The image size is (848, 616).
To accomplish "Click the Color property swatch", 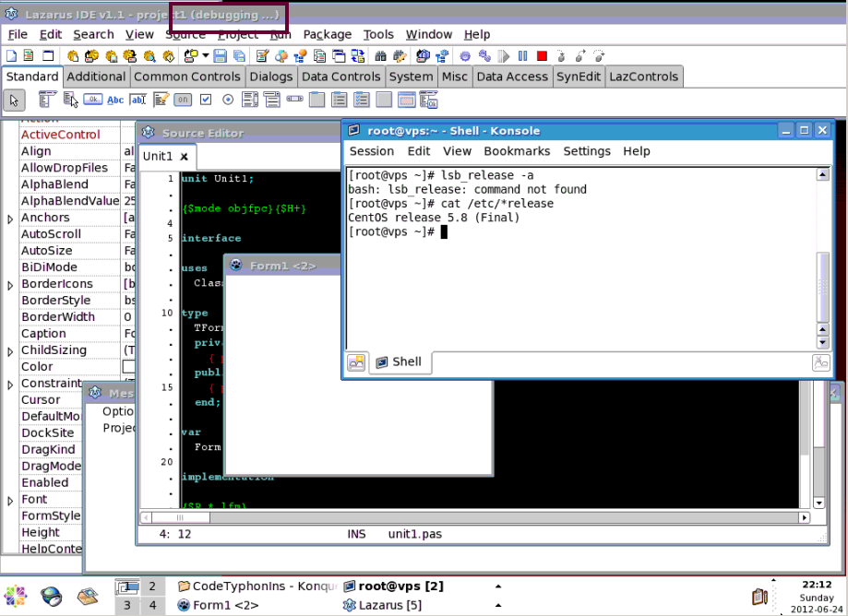I will click(128, 367).
